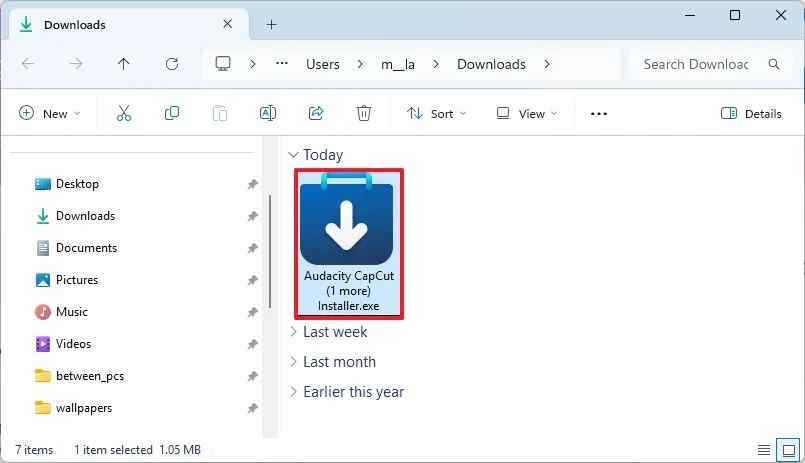The image size is (805, 463).
Task: Click the pin icon beside between_pcs
Action: tap(252, 376)
